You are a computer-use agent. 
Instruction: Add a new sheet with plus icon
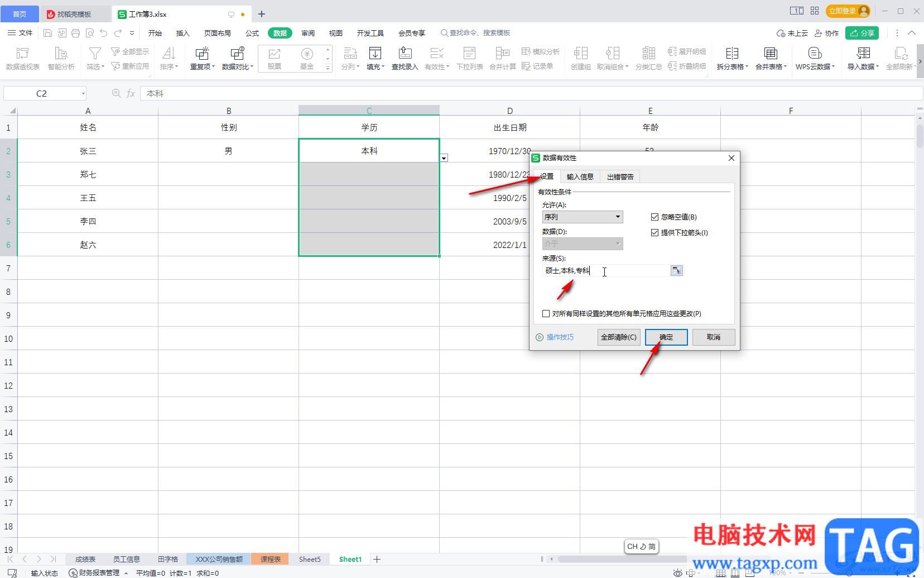[x=377, y=559]
